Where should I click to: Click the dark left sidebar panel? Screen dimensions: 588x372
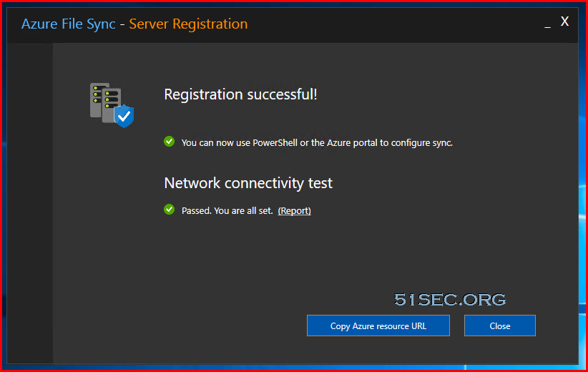(30, 202)
